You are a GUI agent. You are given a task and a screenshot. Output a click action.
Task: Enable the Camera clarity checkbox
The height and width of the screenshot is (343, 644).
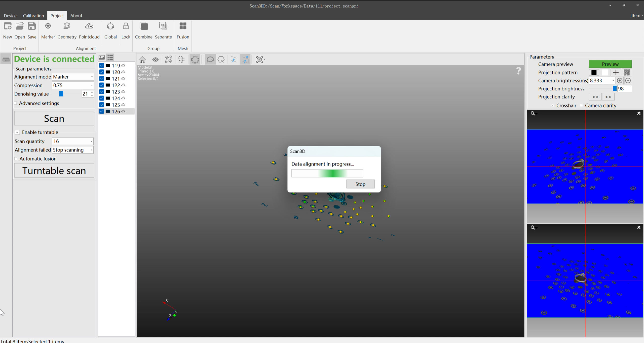point(581,106)
